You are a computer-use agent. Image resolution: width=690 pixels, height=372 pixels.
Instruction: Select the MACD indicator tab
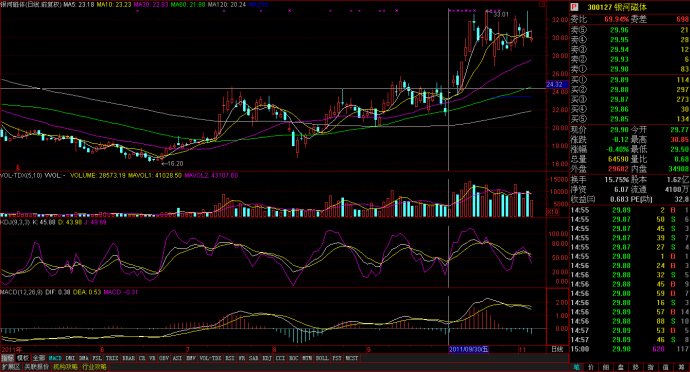(55, 358)
